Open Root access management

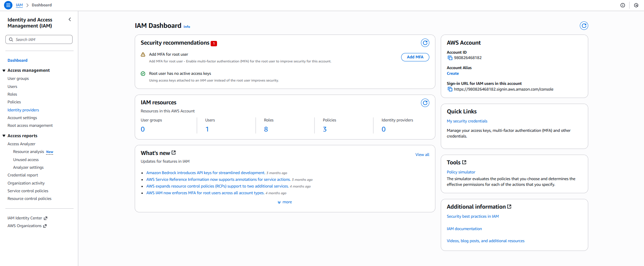coord(30,125)
